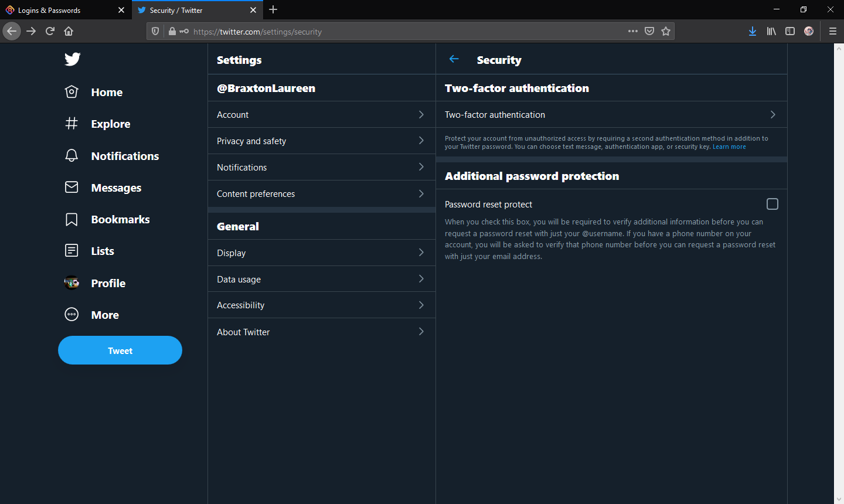Open Messages envelope icon
Screen dimensions: 844x504
coord(72,187)
